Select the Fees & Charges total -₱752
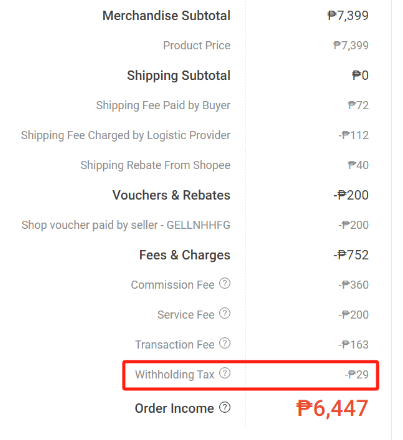The width and height of the screenshot is (403, 440). (x=351, y=255)
